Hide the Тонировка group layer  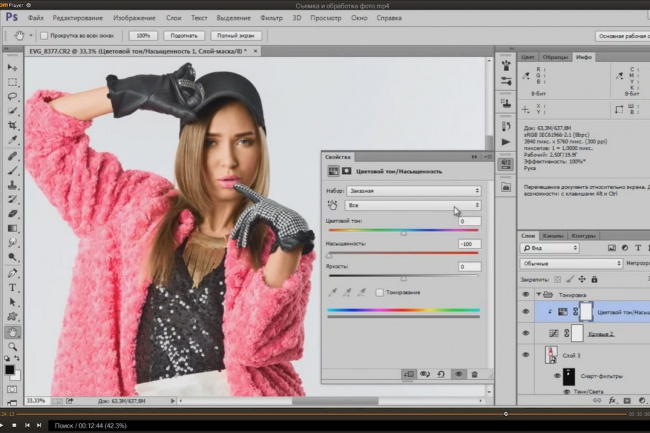click(x=526, y=295)
